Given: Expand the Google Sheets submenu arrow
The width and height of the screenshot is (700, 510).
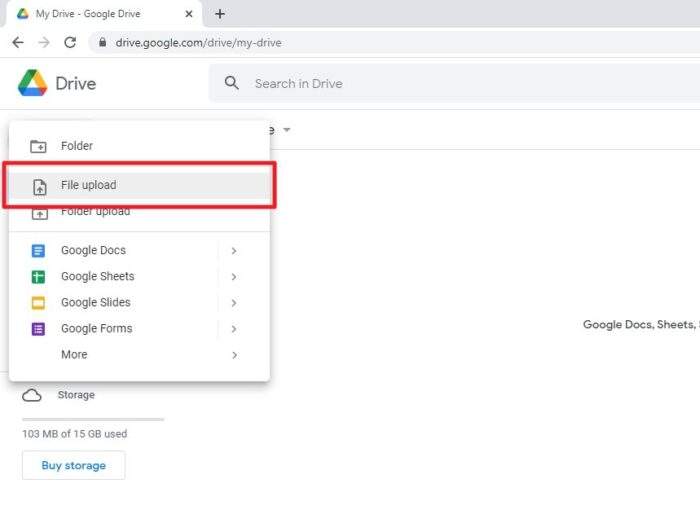Looking at the screenshot, I should (234, 277).
